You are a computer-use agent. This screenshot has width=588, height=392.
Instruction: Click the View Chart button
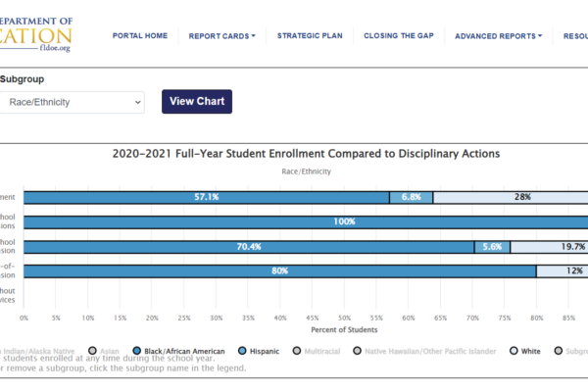coord(196,101)
